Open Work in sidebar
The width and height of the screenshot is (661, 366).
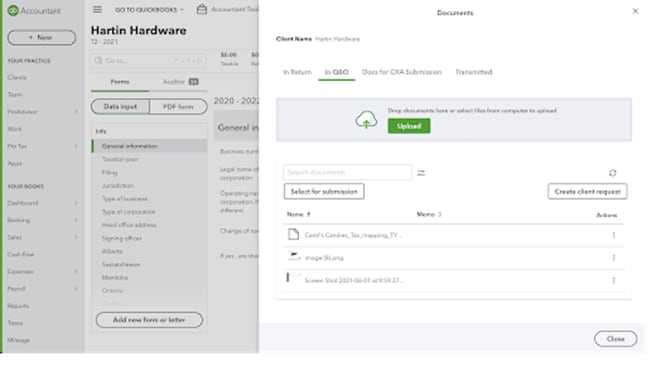pyautogui.click(x=14, y=129)
